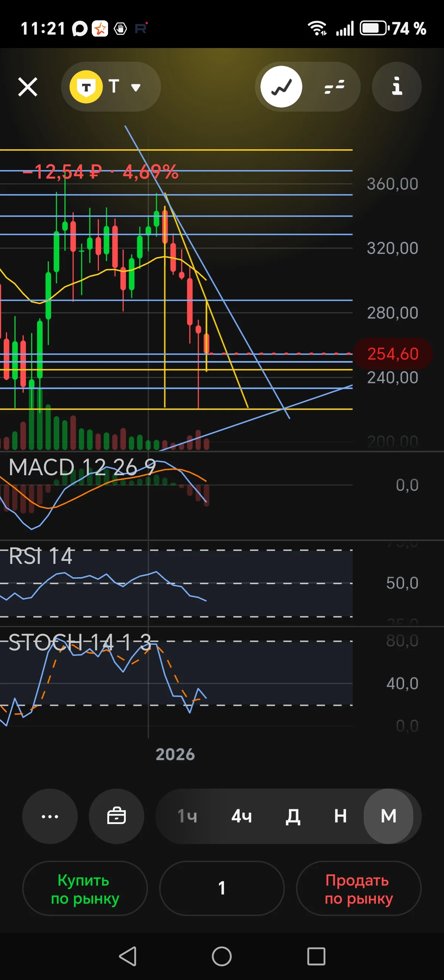Image resolution: width=444 pixels, height=980 pixels.
Task: Toggle the dashed order-levels view icon
Action: click(334, 87)
